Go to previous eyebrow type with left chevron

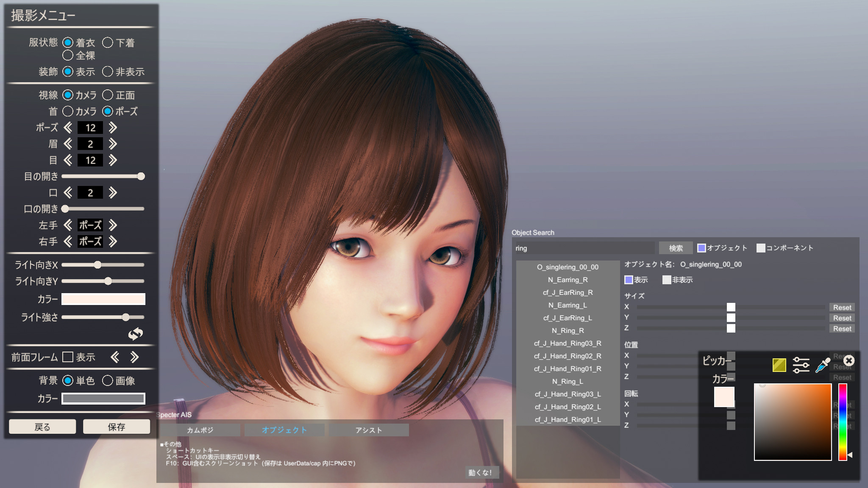pos(68,144)
